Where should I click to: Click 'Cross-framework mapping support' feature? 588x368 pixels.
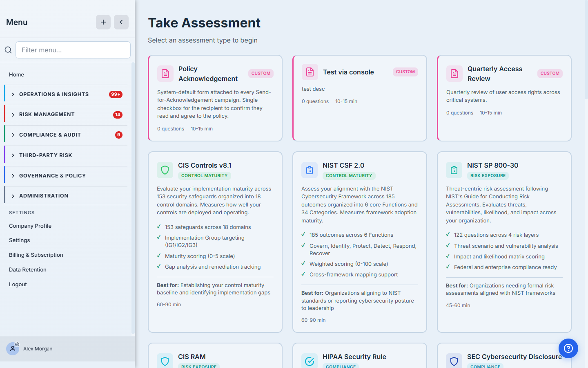(x=354, y=274)
